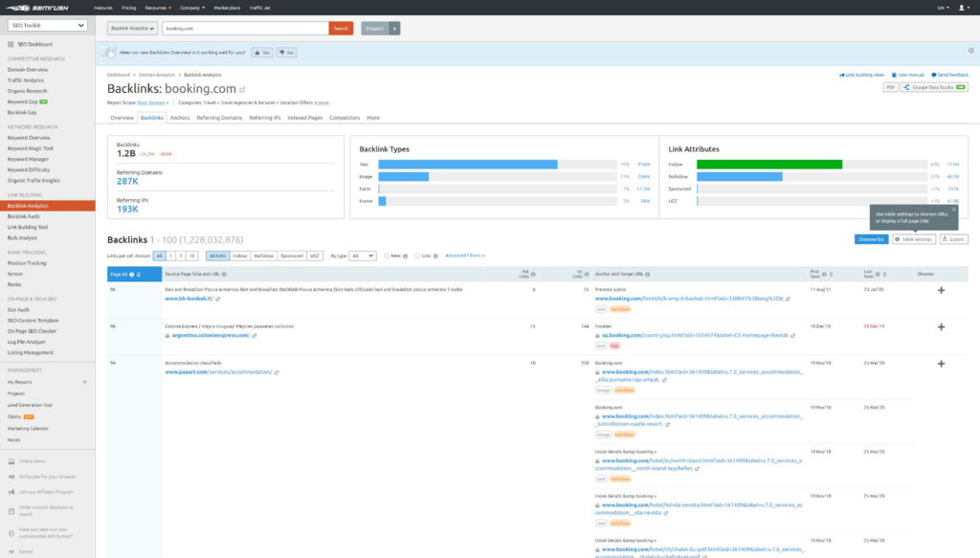The image size is (980, 558).
Task: Open Company menu in top navigation
Action: click(x=191, y=8)
